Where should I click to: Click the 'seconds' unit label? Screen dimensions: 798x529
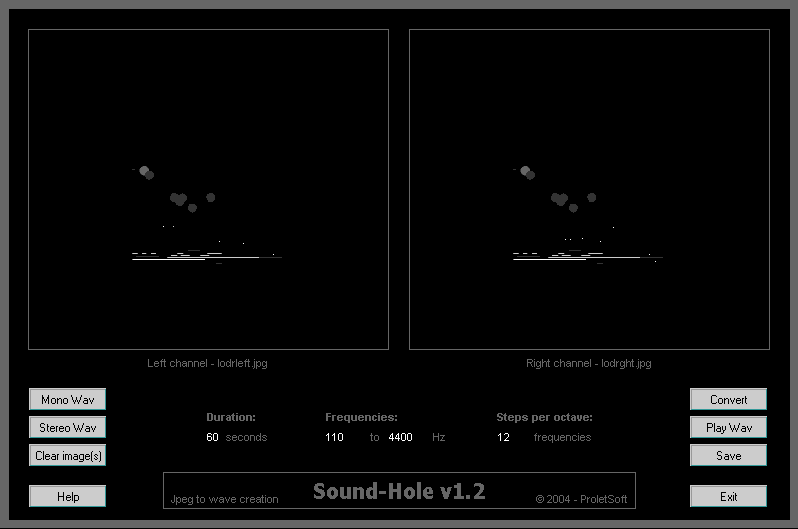pyautogui.click(x=246, y=437)
